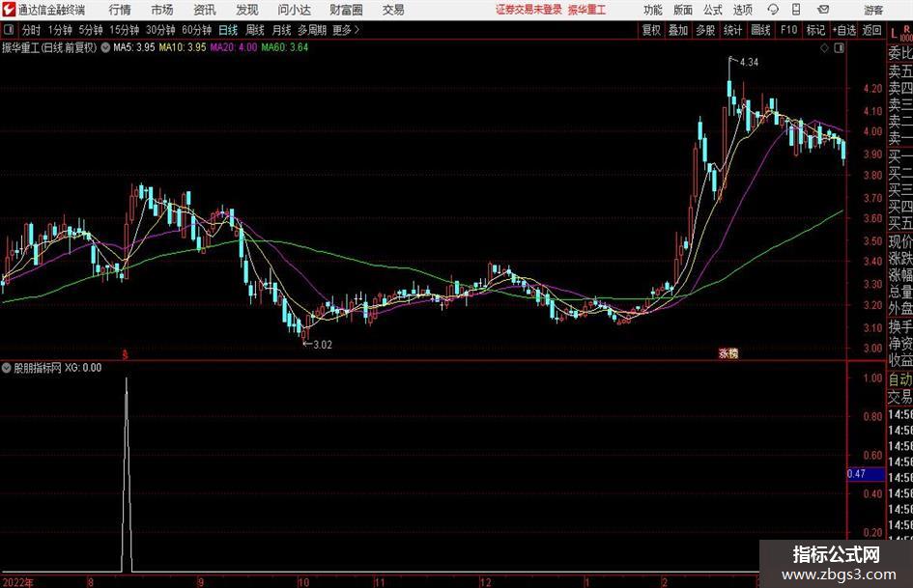Viewport: 913px width, 588px height.
Task: Add stock with +自选 button
Action: point(843,30)
